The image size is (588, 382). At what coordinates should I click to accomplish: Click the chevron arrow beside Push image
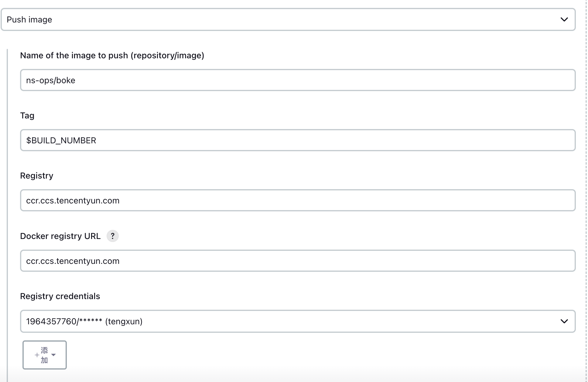[x=564, y=19]
